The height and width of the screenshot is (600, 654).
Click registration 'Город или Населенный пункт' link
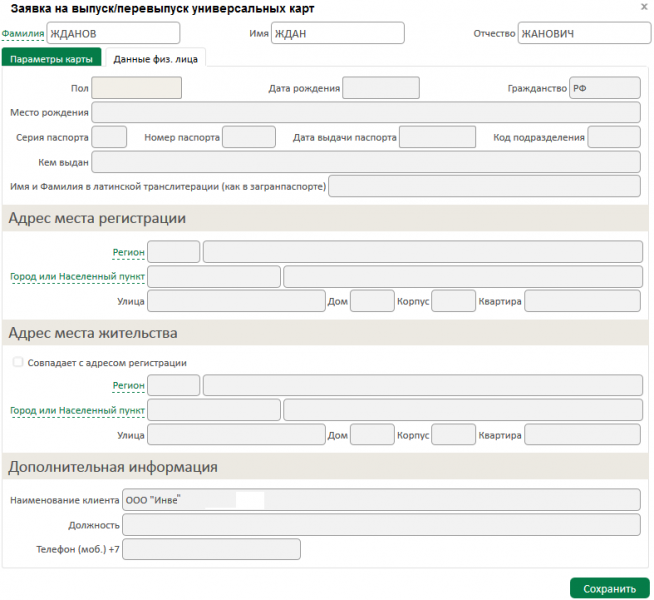pos(78,276)
